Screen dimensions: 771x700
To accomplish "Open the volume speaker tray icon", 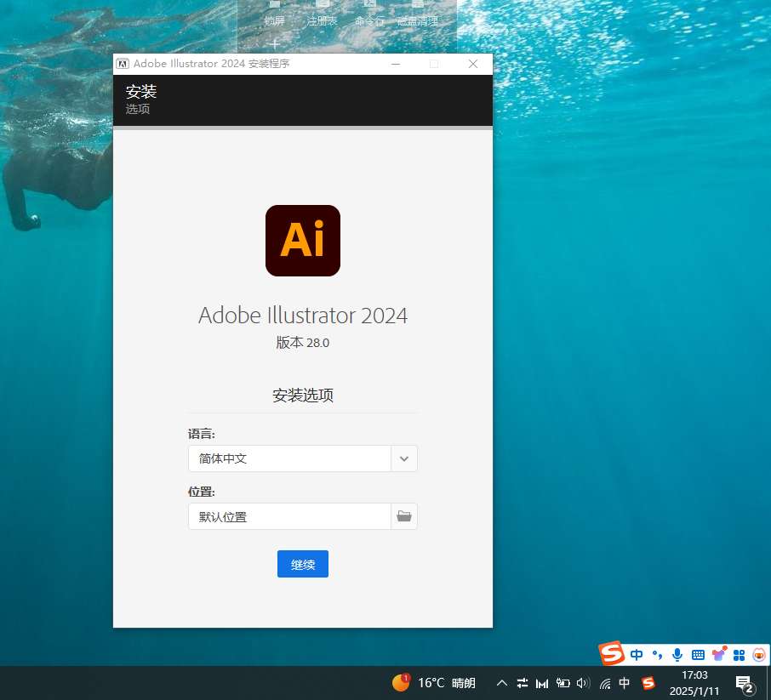I will [x=583, y=683].
